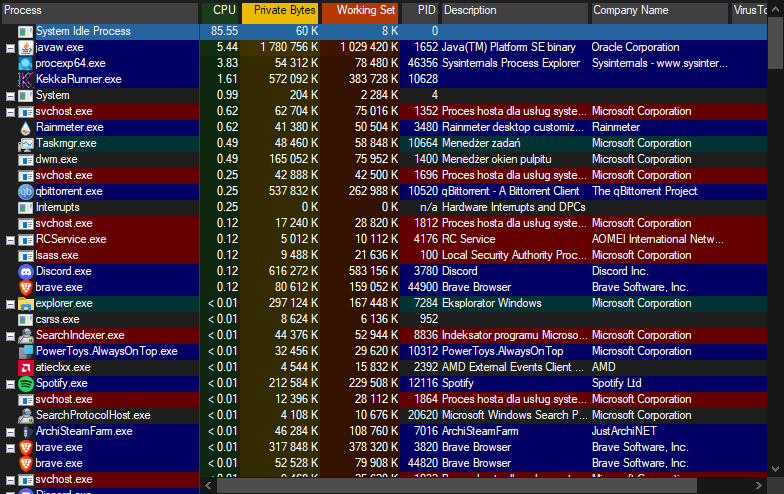784x494 pixels.
Task: Collapse the SearchIndexer.exe subtree
Action: [10, 336]
